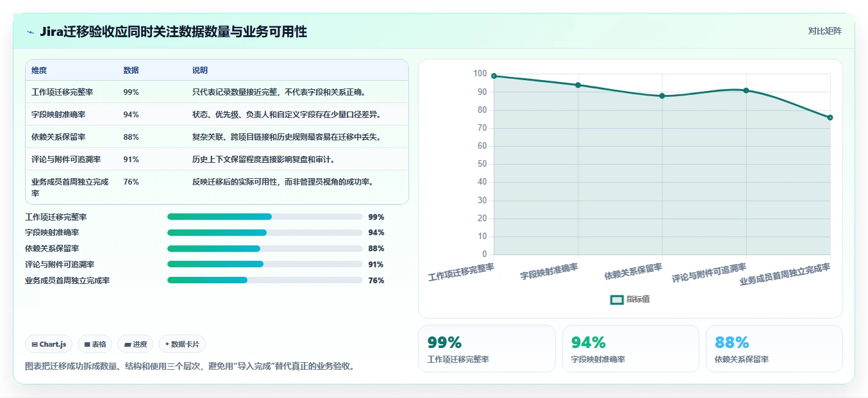Click the chart data point for 业务成员首周独立完成率

click(830, 117)
